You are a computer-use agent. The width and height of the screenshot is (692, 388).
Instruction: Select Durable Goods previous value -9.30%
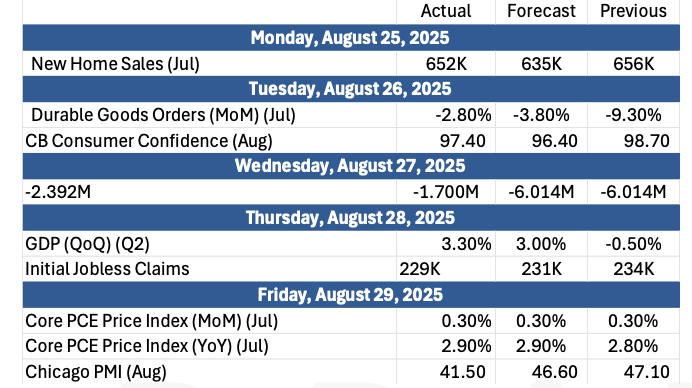point(633,115)
